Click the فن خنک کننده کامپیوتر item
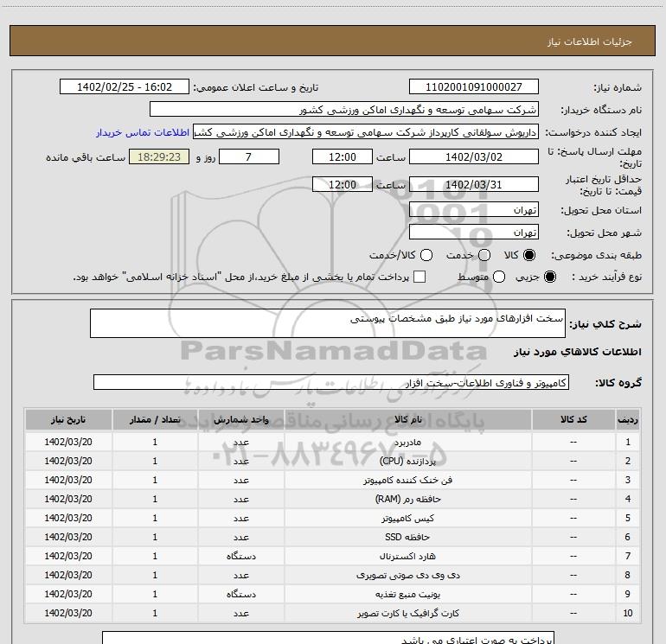666x644 pixels. click(x=407, y=480)
